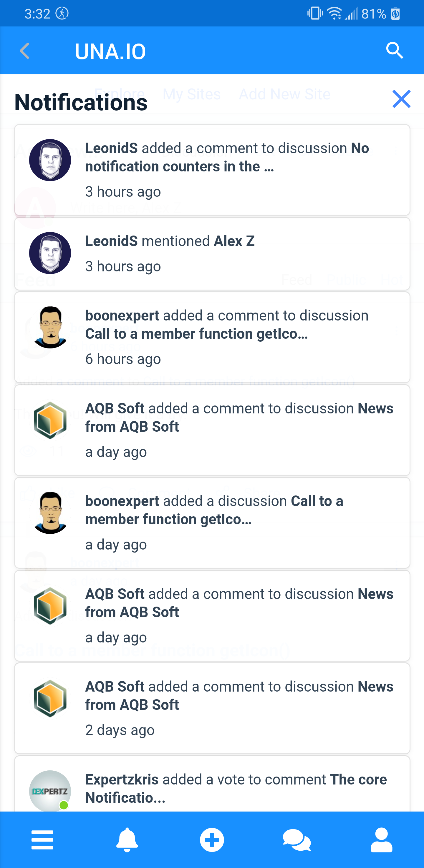Screen dimensions: 424x868
Task: Tap the battery percentage in status bar
Action: [x=373, y=14]
